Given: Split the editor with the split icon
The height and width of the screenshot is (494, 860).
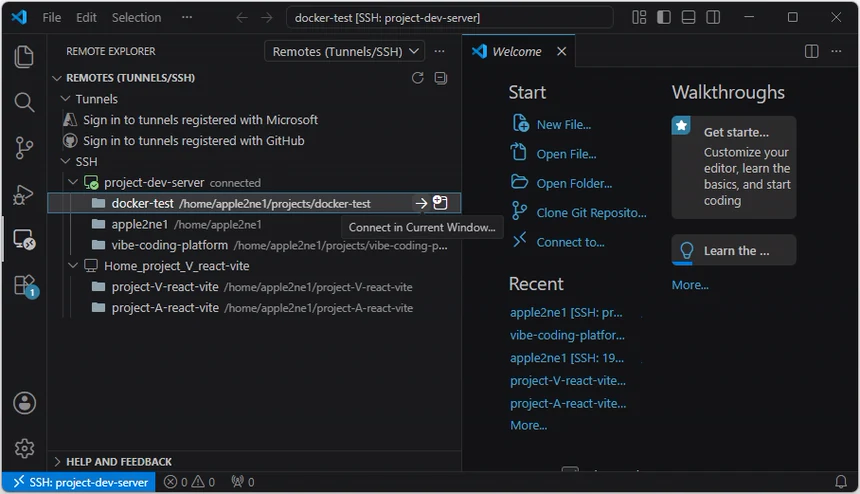Looking at the screenshot, I should click(811, 52).
